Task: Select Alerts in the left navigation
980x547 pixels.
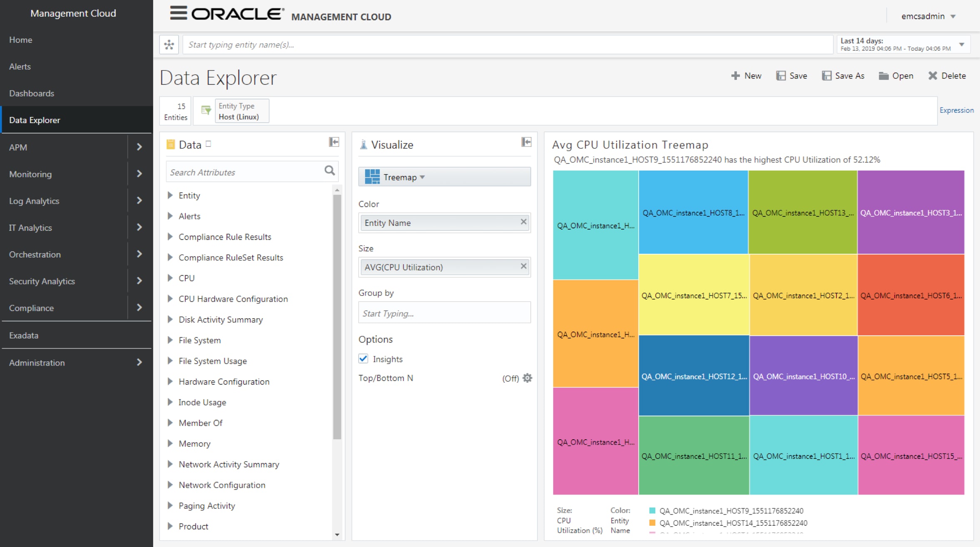Action: (x=20, y=67)
